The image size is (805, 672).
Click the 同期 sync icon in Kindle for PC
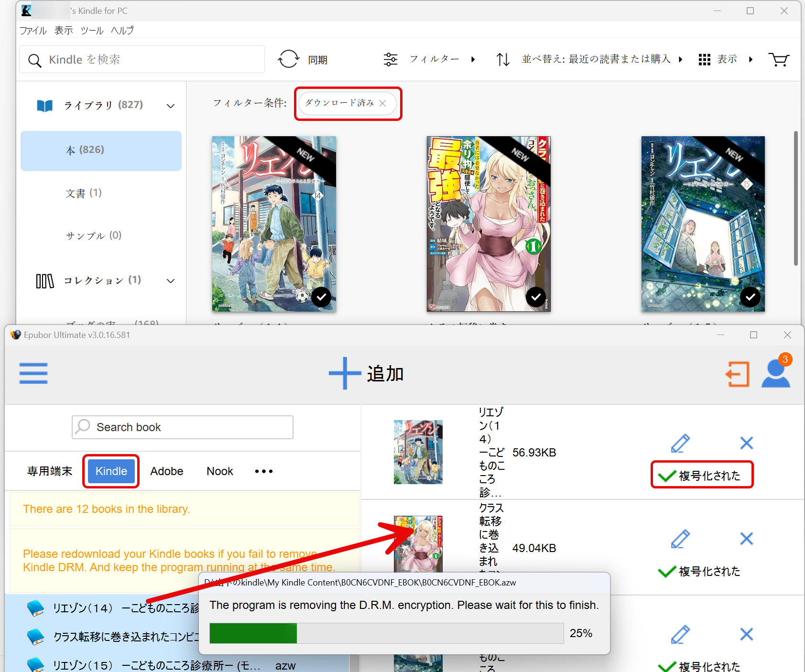289,59
